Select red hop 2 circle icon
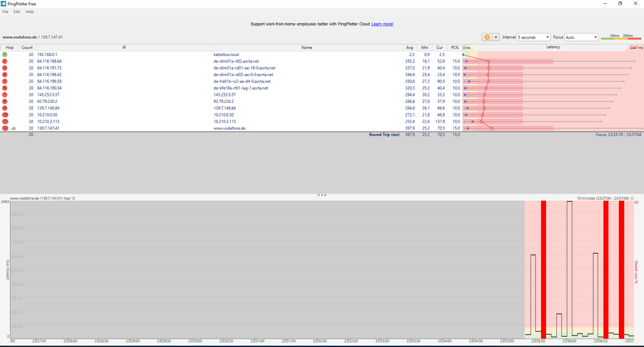Screen dimensions: 644x347 pos(5,61)
